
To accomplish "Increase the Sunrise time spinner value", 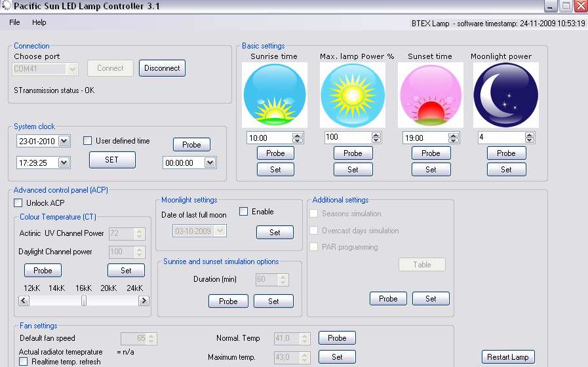I will click(298, 135).
